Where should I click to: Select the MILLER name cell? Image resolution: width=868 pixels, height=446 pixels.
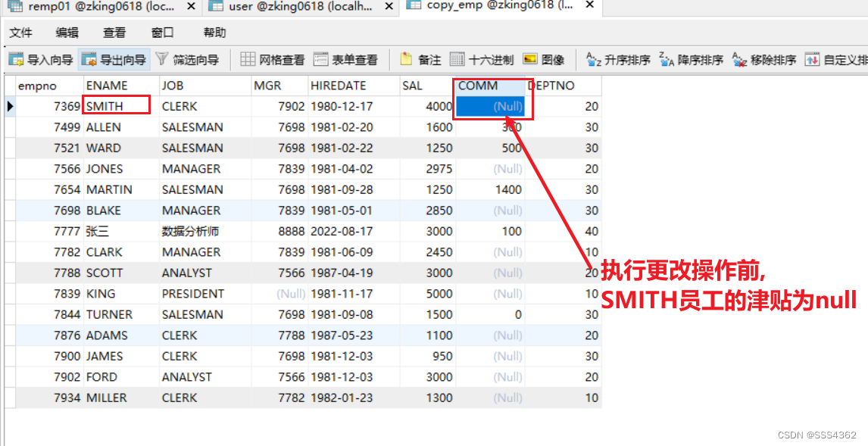pyautogui.click(x=121, y=398)
